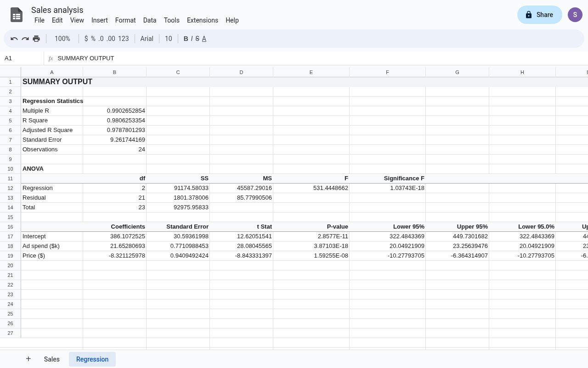Select the Ad spend ($k) label cell
This screenshot has width=588, height=368.
click(52, 246)
